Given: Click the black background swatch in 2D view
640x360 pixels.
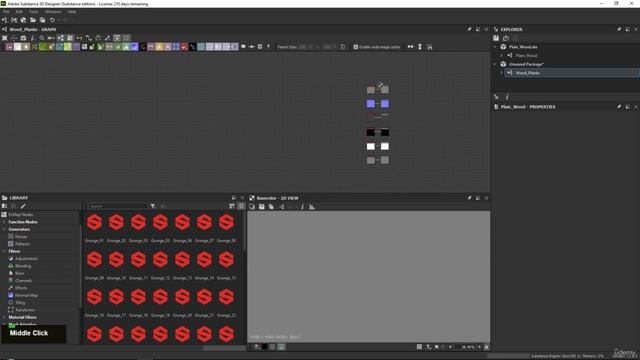Looking at the screenshot, I should coord(264,347).
